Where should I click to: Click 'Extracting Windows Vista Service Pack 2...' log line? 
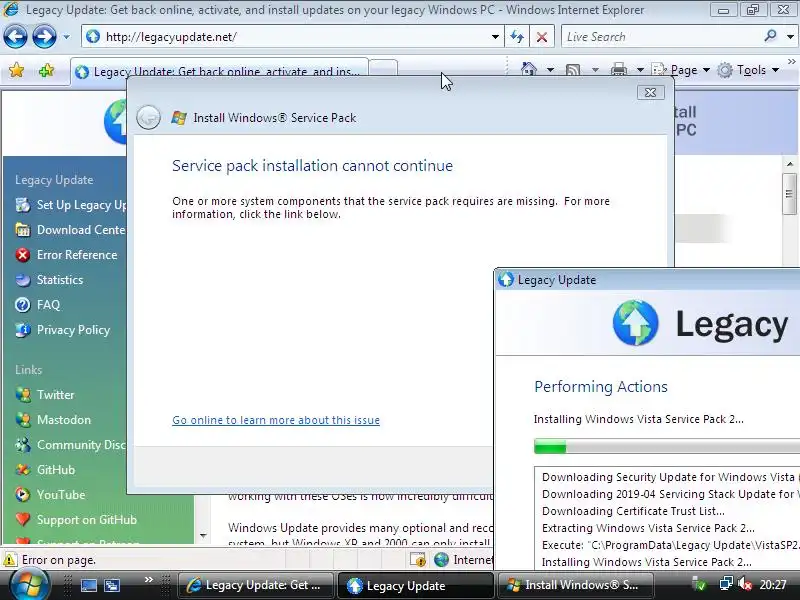tap(648, 528)
